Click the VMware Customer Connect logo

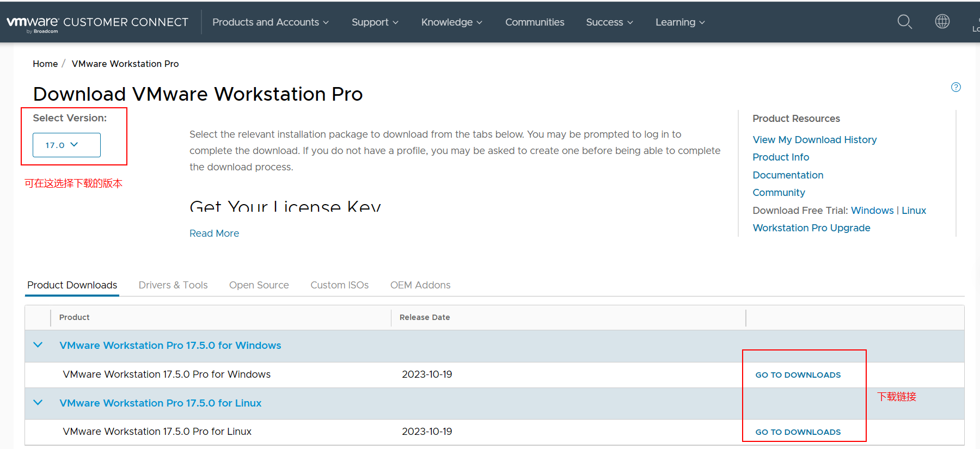click(97, 23)
